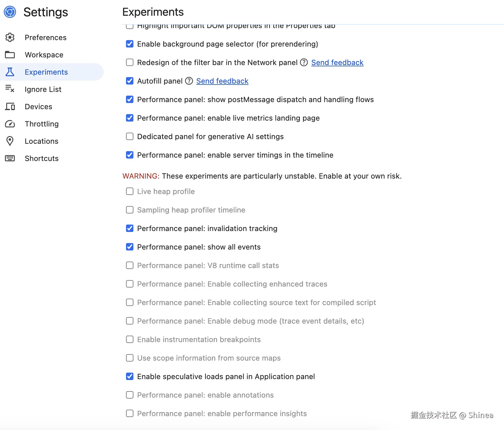This screenshot has height=430, width=504.
Task: Check the Live heap profile checkbox
Action: [x=130, y=191]
